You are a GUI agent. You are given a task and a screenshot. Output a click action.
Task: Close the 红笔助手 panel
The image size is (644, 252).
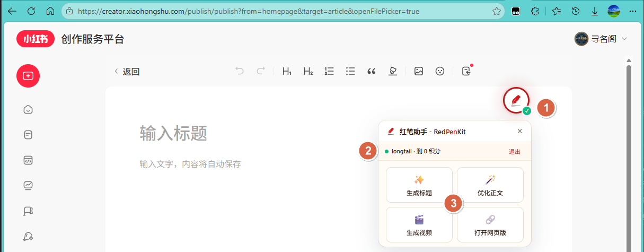[x=520, y=131]
